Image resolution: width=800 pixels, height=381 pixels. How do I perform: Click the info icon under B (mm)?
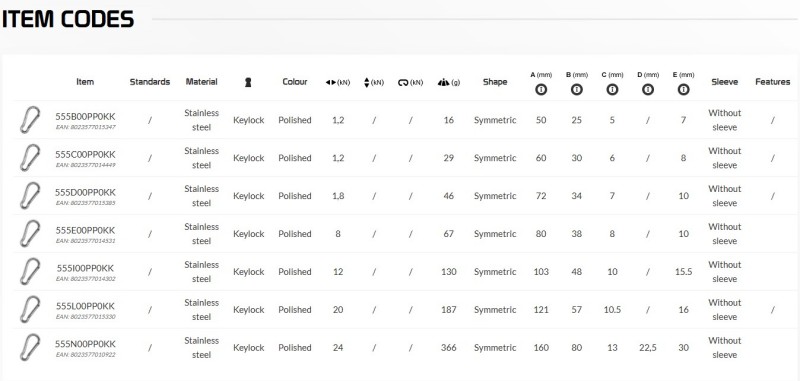tap(577, 90)
